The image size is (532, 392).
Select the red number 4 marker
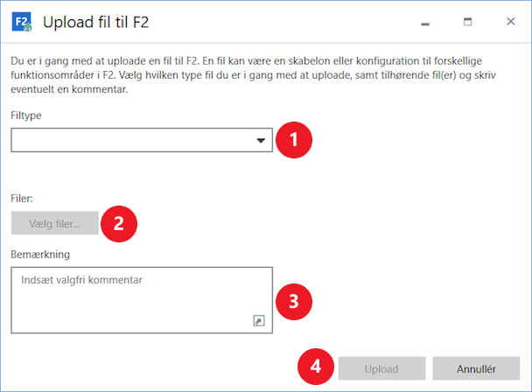tap(316, 367)
